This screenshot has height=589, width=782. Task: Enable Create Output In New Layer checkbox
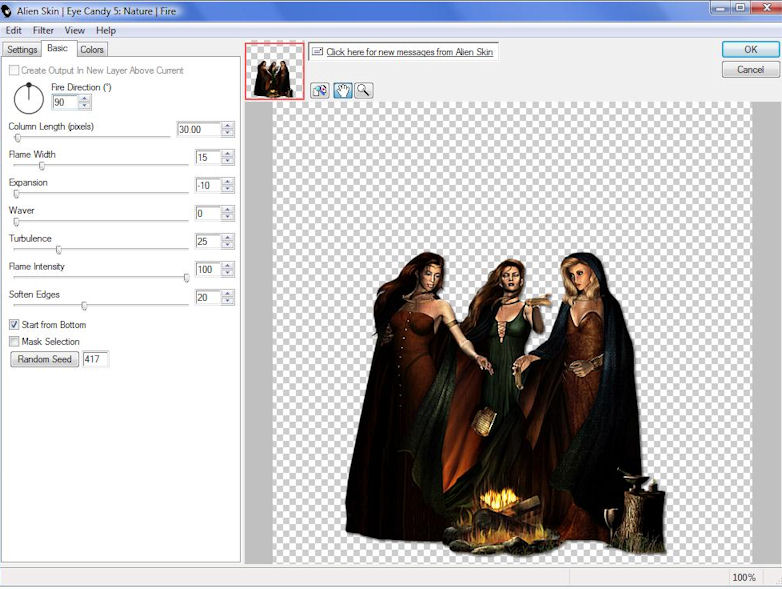[14, 70]
